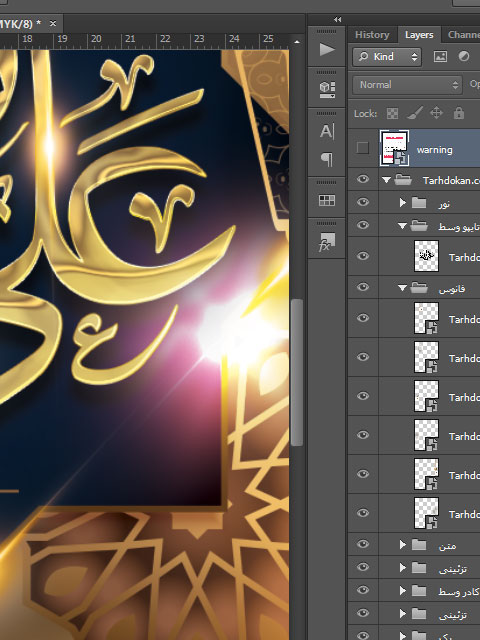Switch to the Channels tab

[464, 35]
